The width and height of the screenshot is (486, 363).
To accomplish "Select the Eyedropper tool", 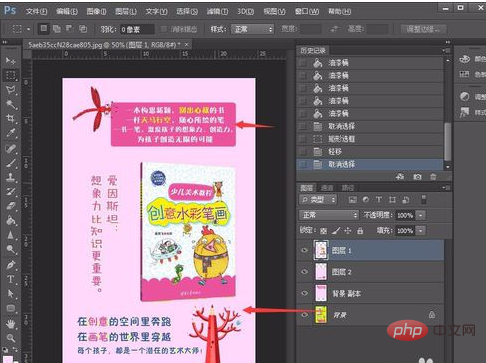I will [x=11, y=133].
